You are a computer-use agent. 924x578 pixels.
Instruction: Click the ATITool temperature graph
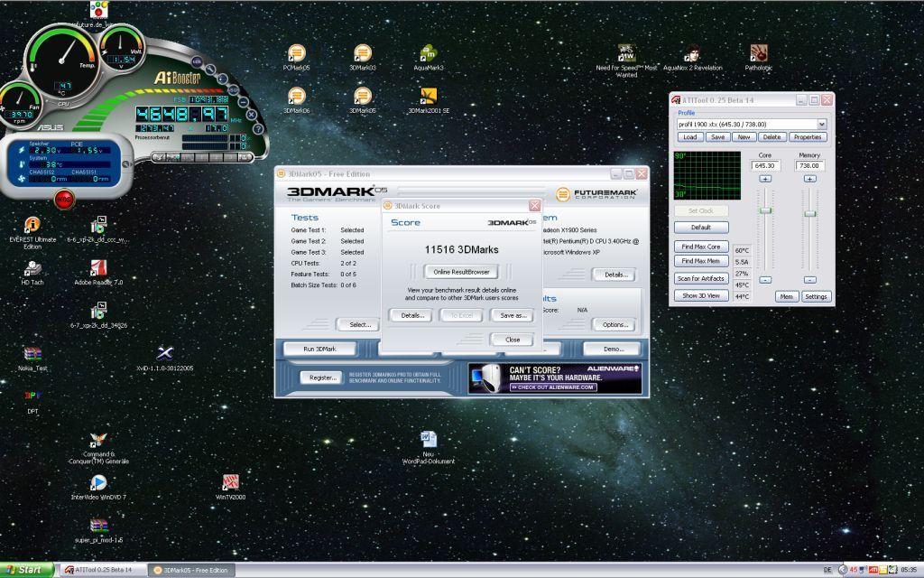click(707, 175)
